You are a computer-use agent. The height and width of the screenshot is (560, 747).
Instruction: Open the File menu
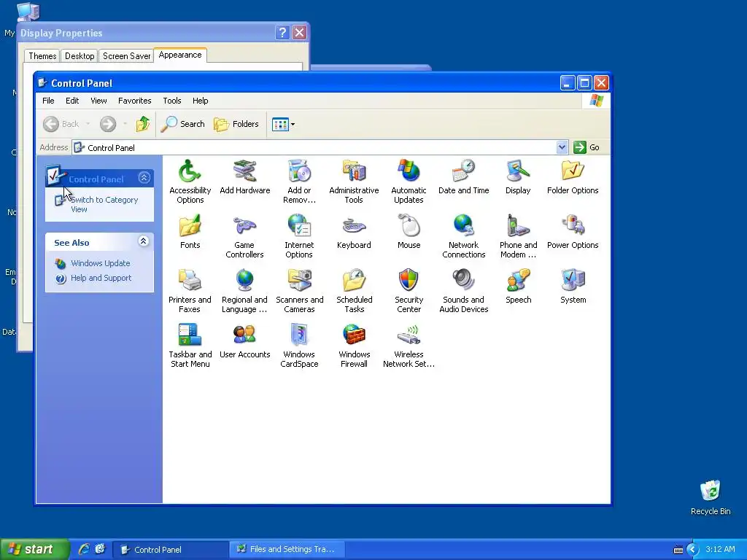48,101
